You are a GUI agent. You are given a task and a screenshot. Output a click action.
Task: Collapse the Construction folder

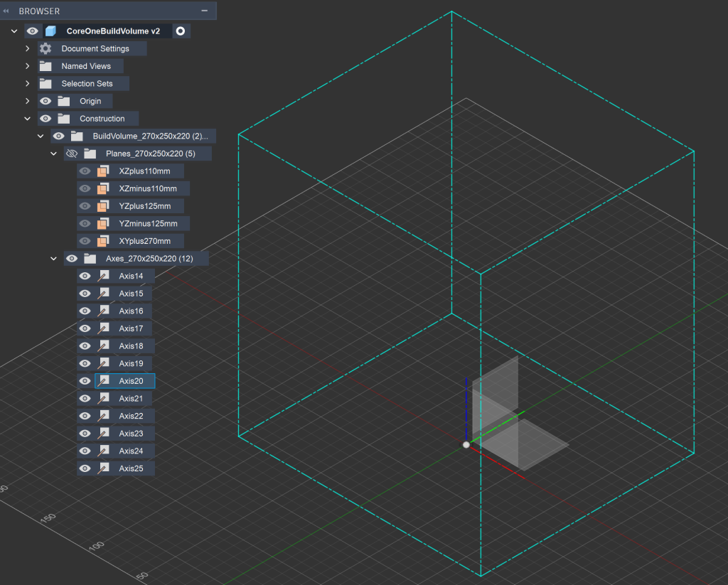[x=27, y=119]
